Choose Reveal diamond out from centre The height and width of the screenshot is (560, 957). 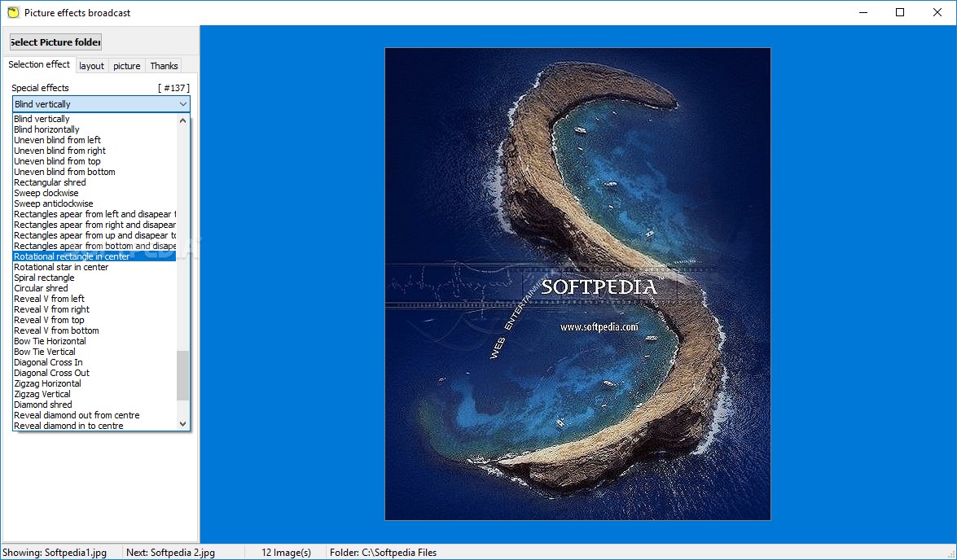tap(94, 415)
